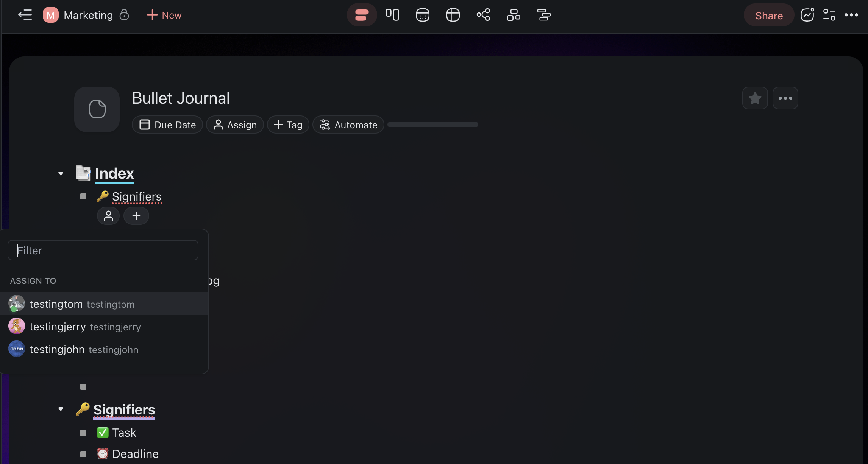Screen dimensions: 868x464
Task: Click the progress bar next to Automate
Action: coord(433,125)
